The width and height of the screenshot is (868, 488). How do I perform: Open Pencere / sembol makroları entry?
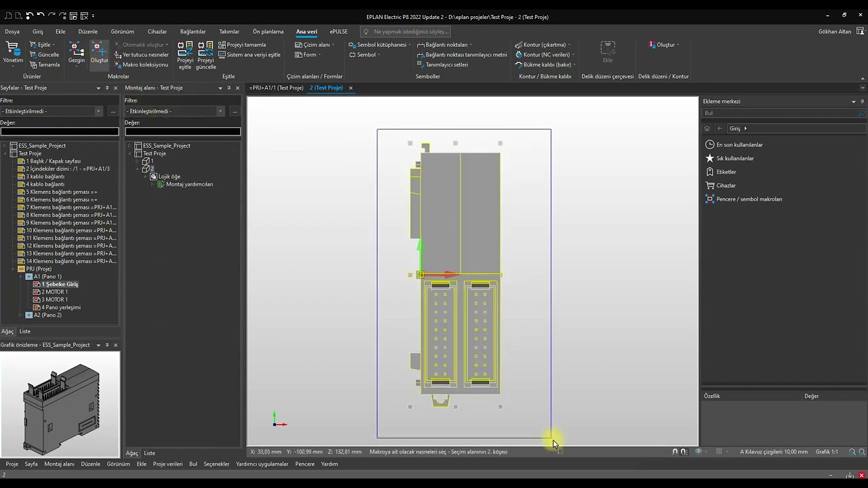click(744, 199)
